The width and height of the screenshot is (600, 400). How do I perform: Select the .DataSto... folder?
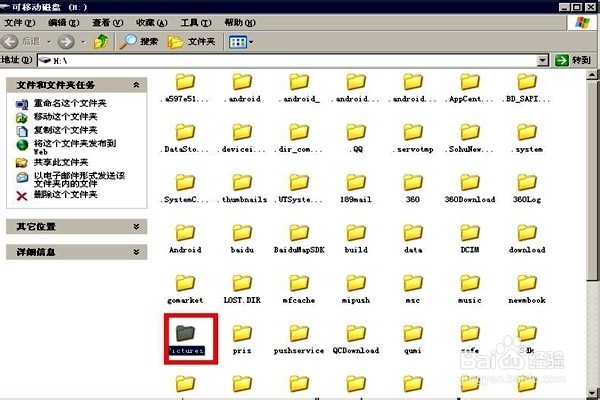point(185,139)
